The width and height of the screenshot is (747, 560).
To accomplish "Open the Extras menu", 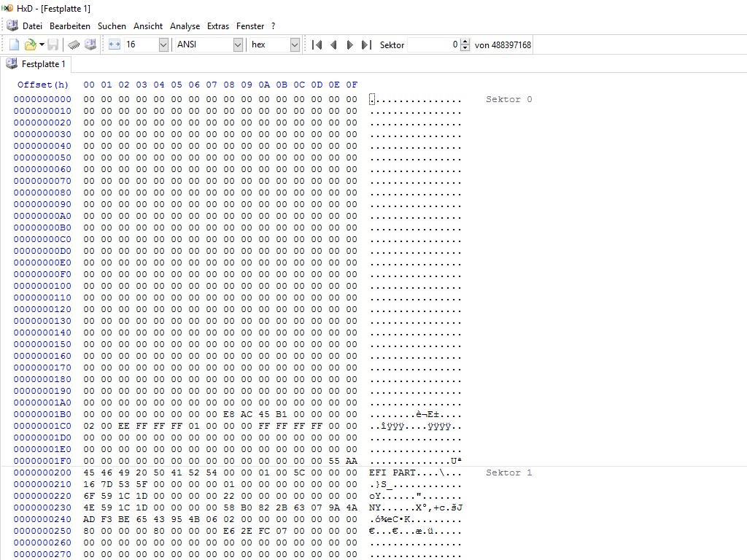I will (x=217, y=26).
